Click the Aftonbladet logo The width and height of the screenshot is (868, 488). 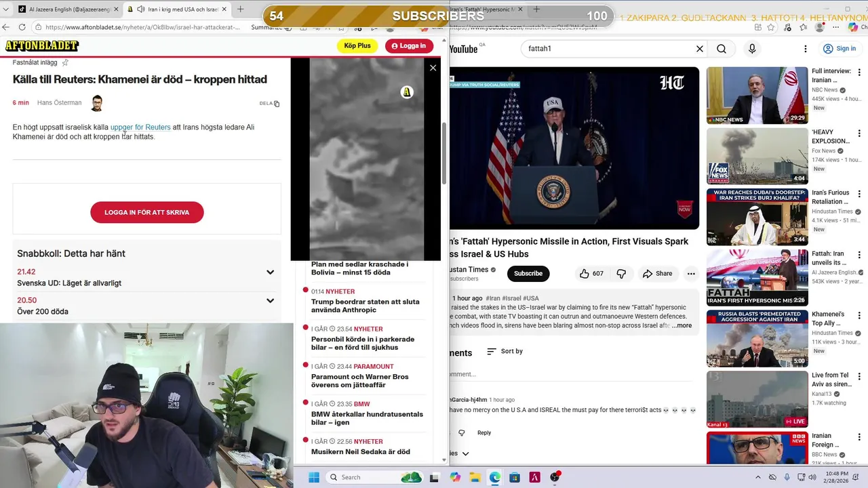(42, 46)
